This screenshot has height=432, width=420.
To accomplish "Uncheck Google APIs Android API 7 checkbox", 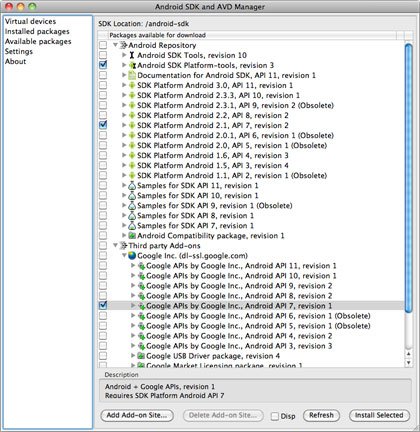I will pyautogui.click(x=103, y=305).
